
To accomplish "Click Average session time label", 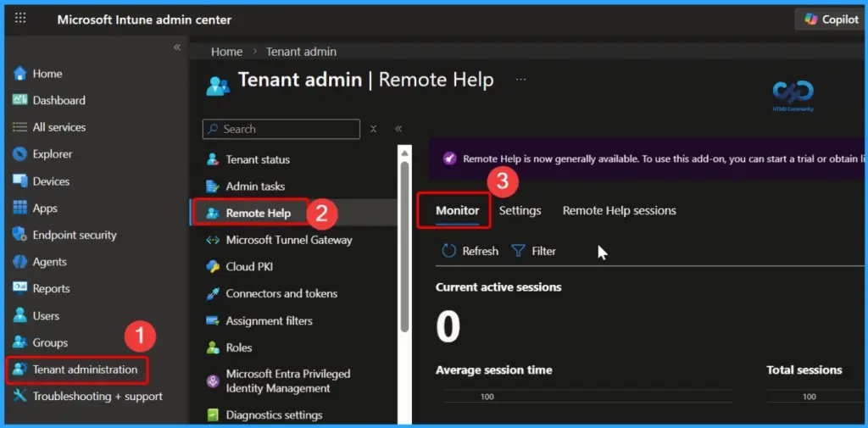I will point(494,370).
